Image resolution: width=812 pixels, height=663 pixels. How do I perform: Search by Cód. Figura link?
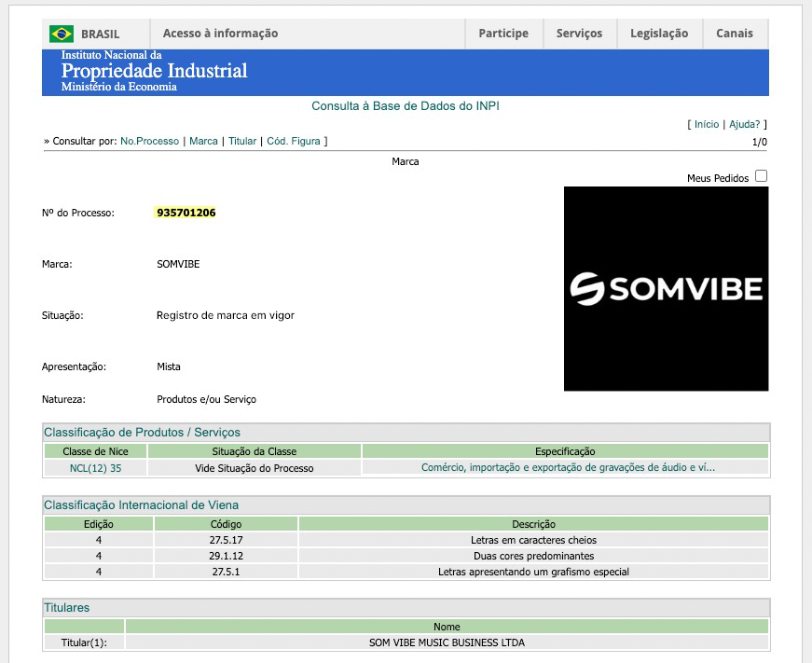(x=294, y=141)
